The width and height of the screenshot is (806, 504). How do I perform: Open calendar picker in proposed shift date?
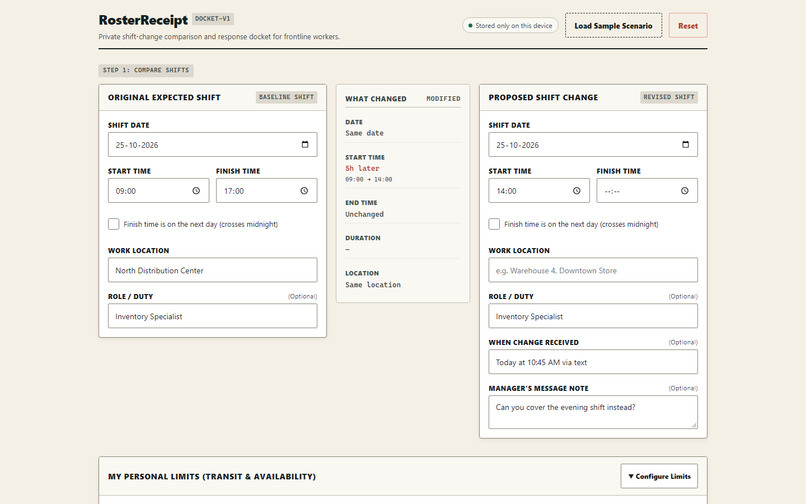(685, 145)
